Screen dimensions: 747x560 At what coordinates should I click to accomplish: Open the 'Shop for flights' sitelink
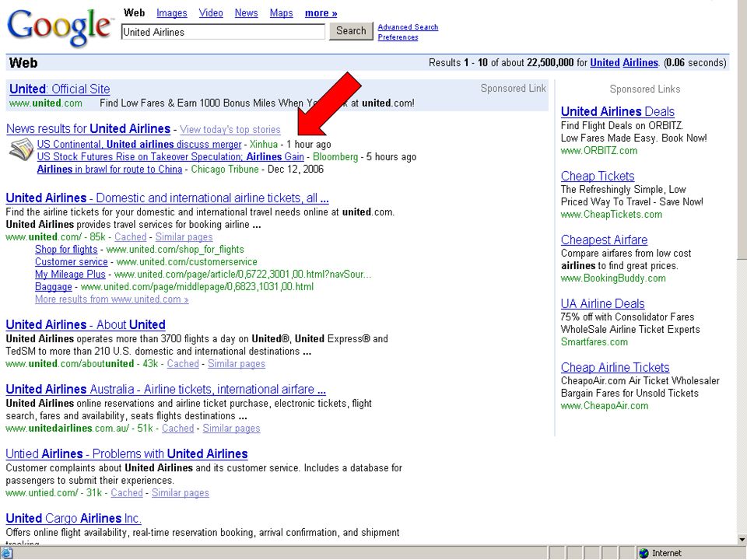(x=66, y=249)
